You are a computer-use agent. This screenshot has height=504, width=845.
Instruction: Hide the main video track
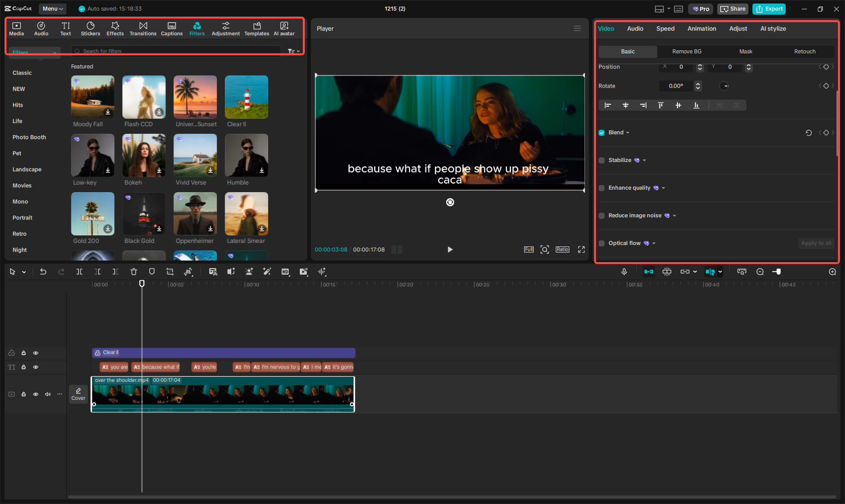tap(36, 394)
